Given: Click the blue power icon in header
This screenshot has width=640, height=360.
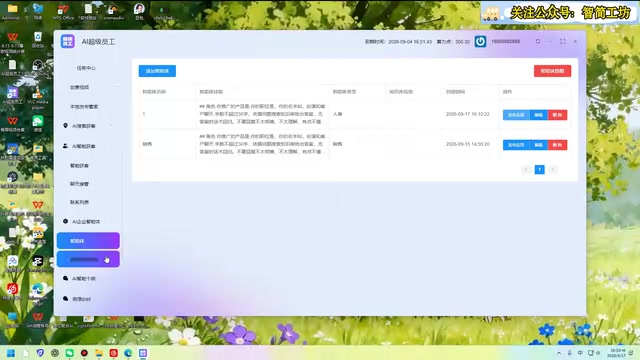Looking at the screenshot, I should coord(480,41).
